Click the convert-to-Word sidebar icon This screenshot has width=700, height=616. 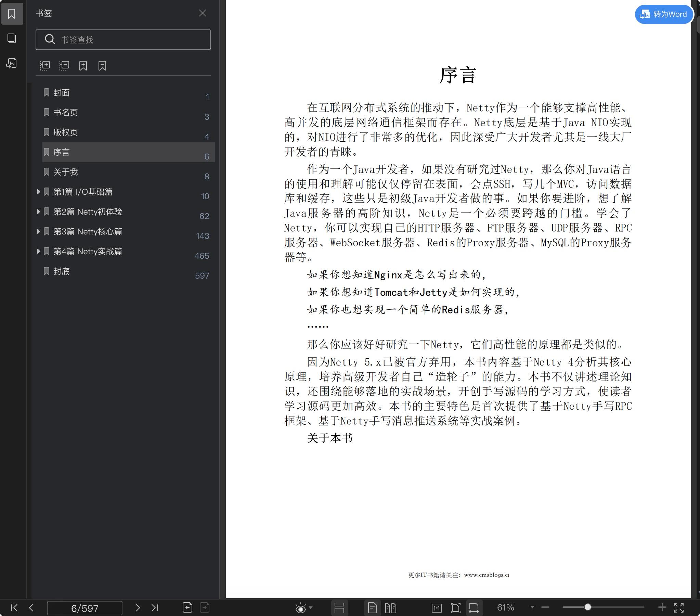[12, 63]
